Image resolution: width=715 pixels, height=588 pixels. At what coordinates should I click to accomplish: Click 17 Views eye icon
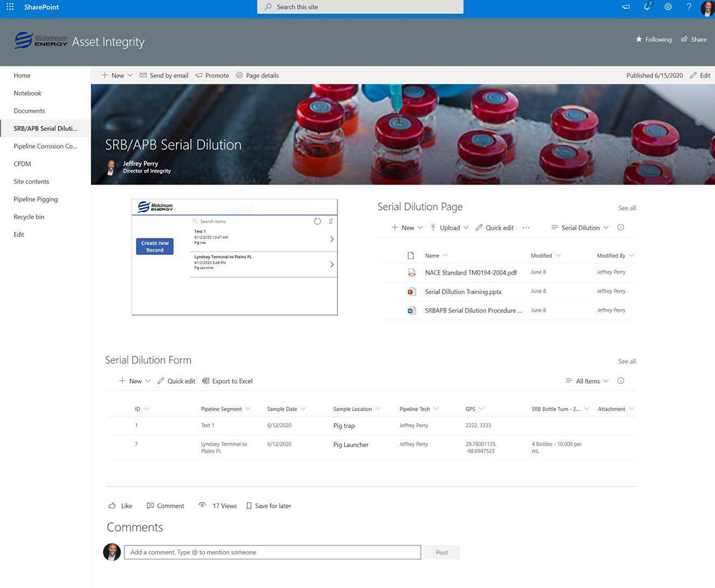[202, 505]
